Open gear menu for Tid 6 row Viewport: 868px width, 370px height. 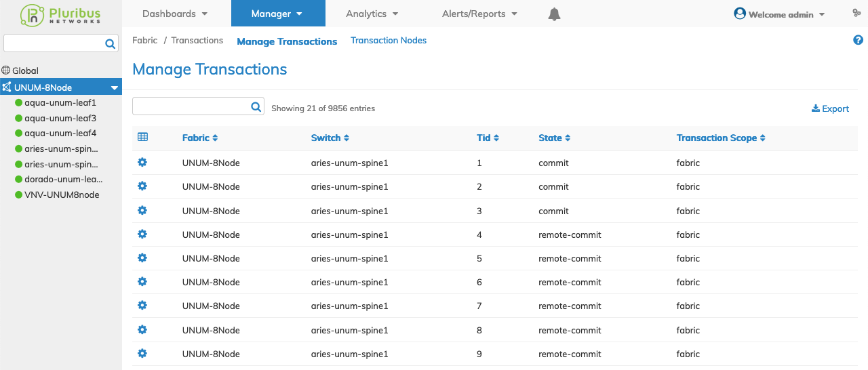pyautogui.click(x=142, y=282)
